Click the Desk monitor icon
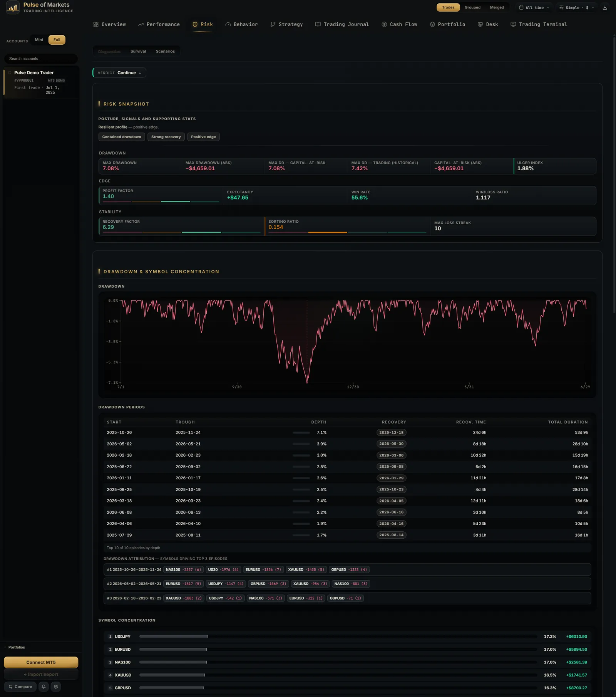The image size is (616, 697). (480, 24)
